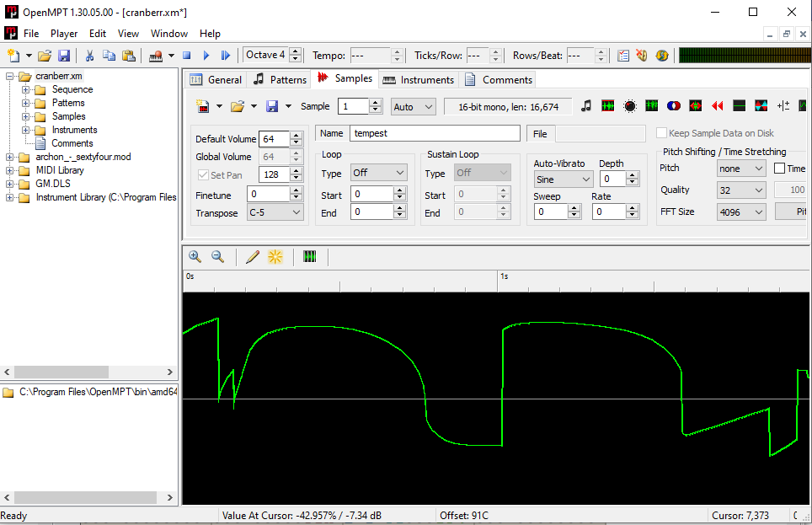The height and width of the screenshot is (525, 812).
Task: Select the Comments item in the tree
Action: pos(72,143)
